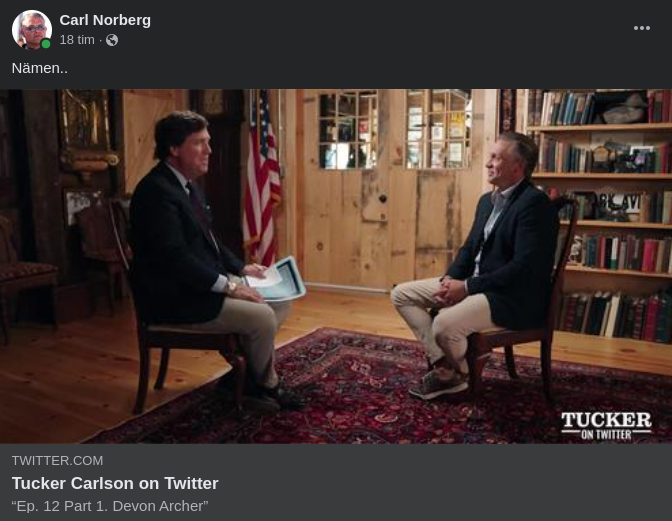Click the TWITTER.COM domain label
This screenshot has width=672, height=521.
[x=57, y=461]
